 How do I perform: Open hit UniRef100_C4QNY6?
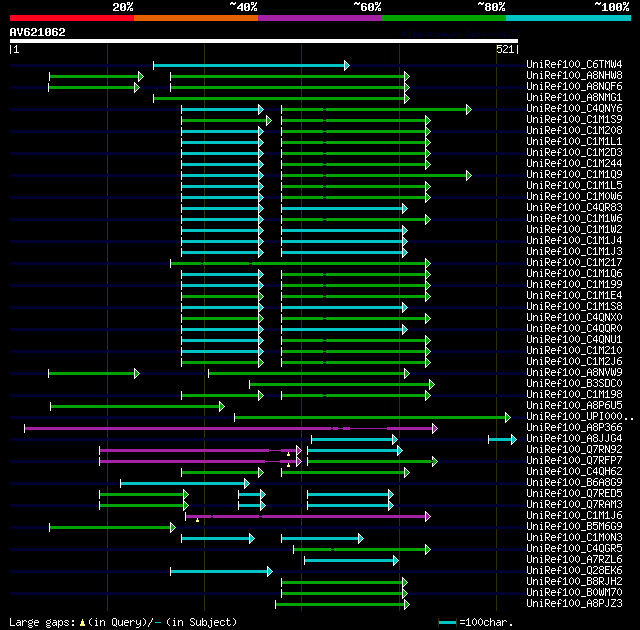pos(574,109)
